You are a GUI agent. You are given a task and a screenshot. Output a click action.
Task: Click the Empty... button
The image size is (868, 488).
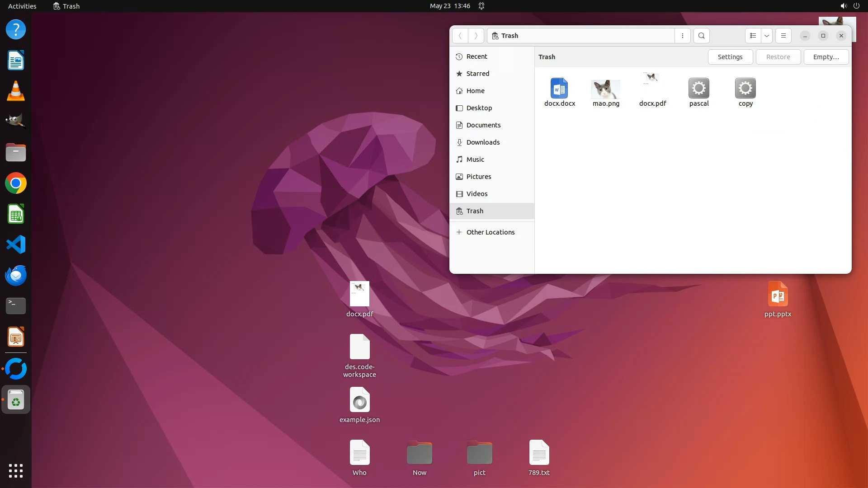826,57
